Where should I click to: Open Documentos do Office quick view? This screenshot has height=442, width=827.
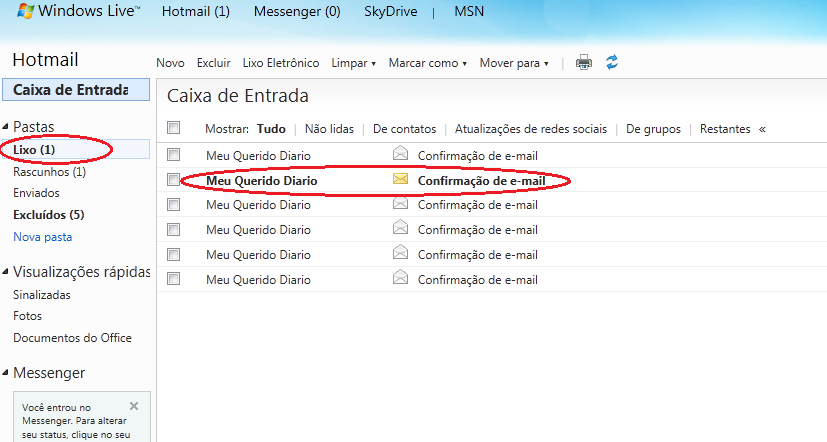(72, 338)
